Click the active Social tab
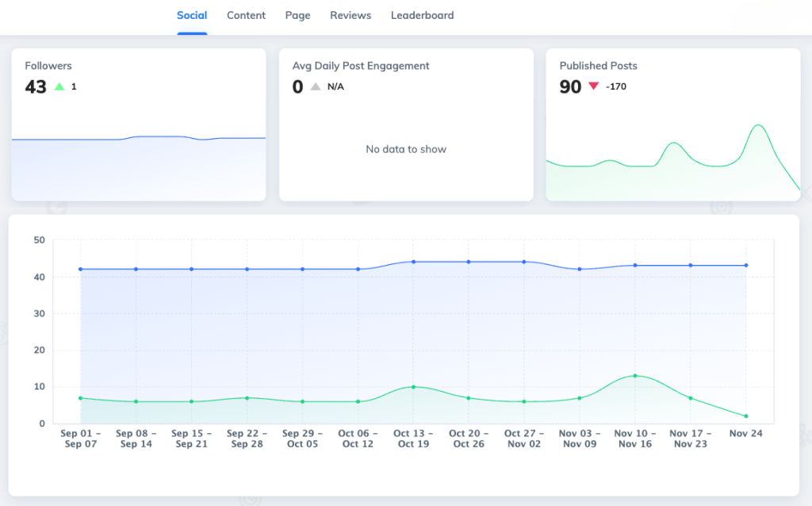 [x=192, y=15]
